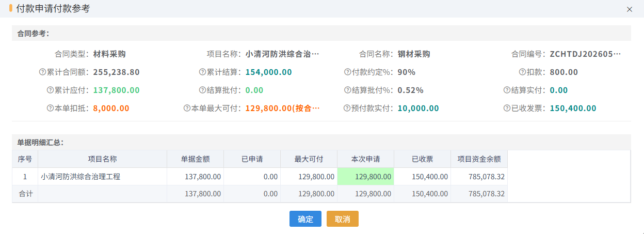Click the help icon beside 预付款实付

[348, 108]
